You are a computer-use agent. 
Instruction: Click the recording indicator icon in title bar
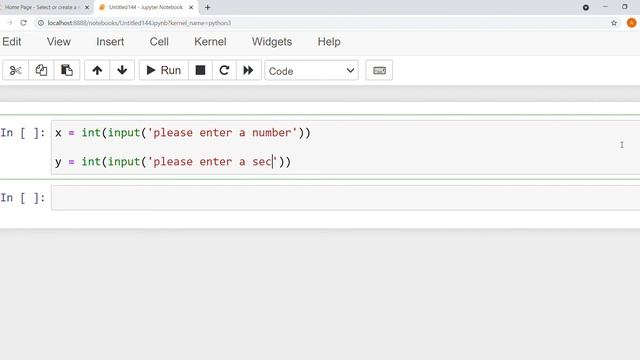click(586, 7)
